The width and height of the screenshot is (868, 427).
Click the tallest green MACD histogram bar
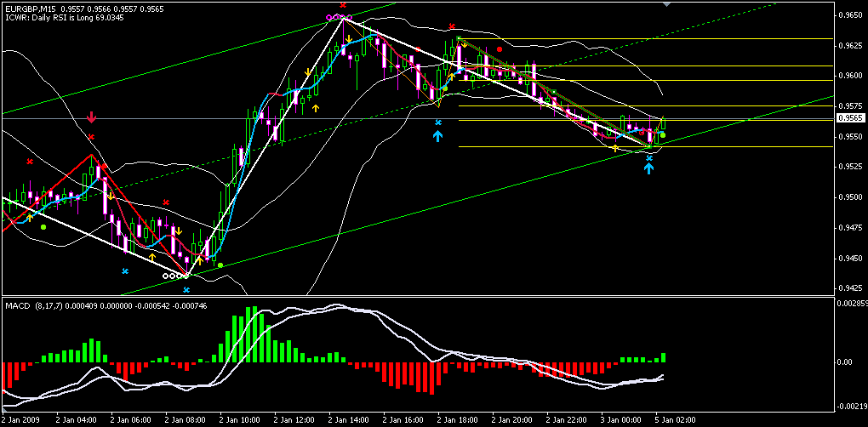click(x=250, y=333)
